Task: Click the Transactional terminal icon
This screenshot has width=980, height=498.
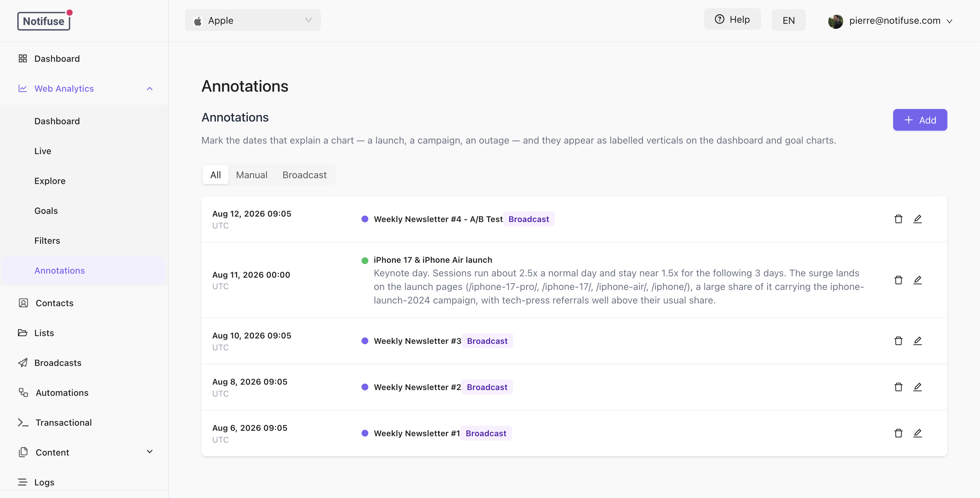Action: pos(23,422)
